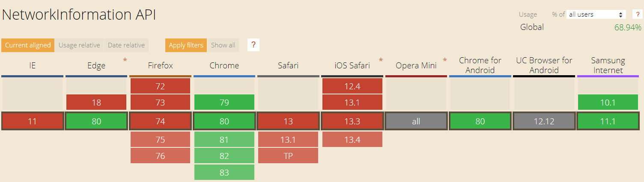Click the question mark next to usage dropdown

coord(638,14)
